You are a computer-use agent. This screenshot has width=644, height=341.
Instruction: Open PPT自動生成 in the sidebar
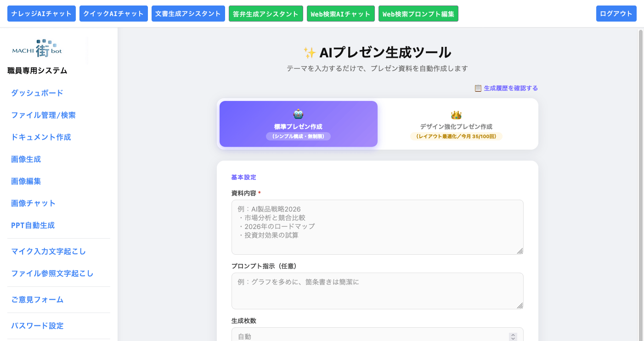point(33,225)
